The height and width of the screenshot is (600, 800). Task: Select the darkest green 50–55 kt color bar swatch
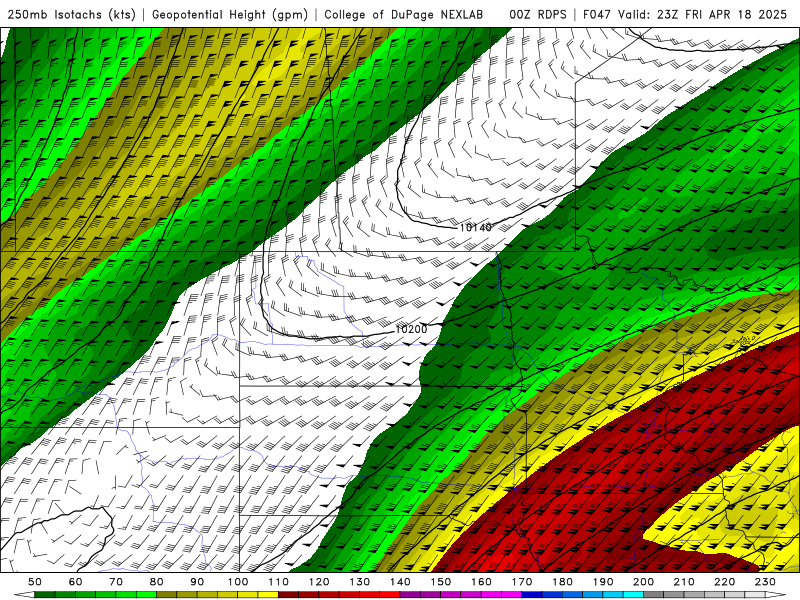(44, 594)
